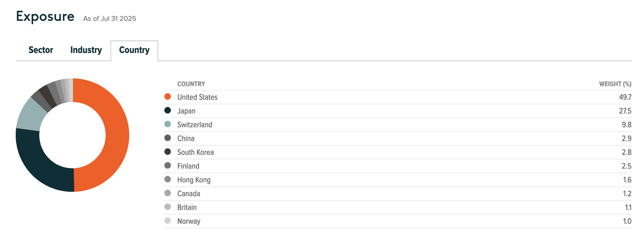Screen dimensions: 644x234
Task: Click the Exposure section heading
Action: click(45, 17)
